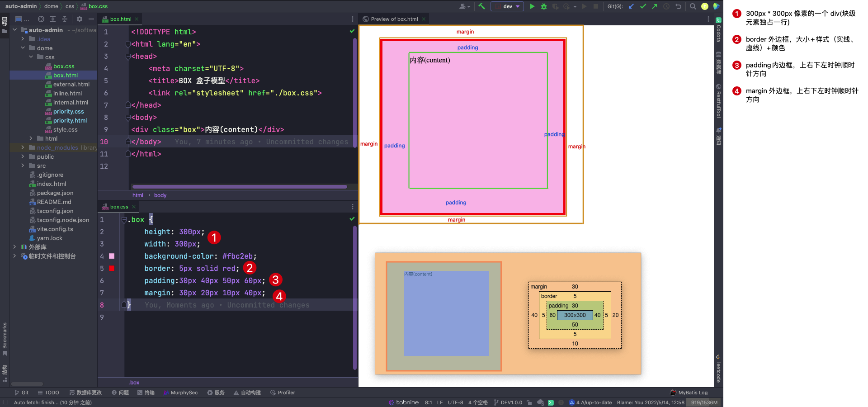The image size is (868, 407).
Task: Fold the head tag in editor gutter
Action: click(x=128, y=57)
